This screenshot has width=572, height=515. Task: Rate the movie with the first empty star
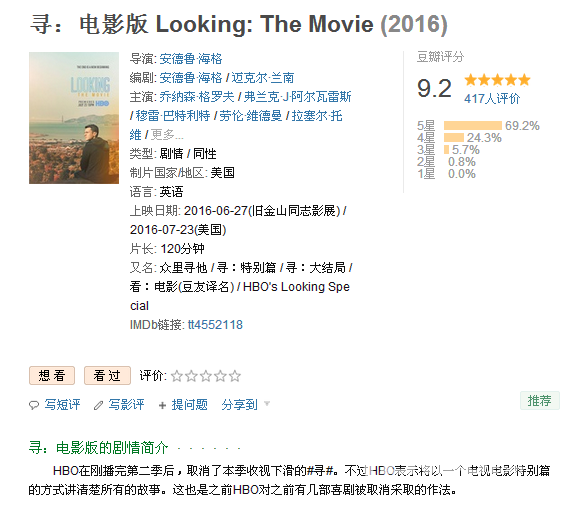coord(177,376)
